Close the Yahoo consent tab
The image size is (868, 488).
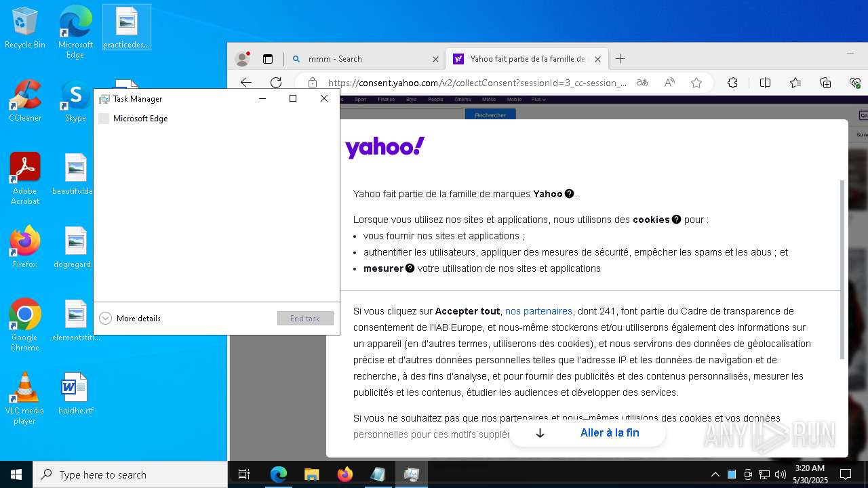coord(597,59)
